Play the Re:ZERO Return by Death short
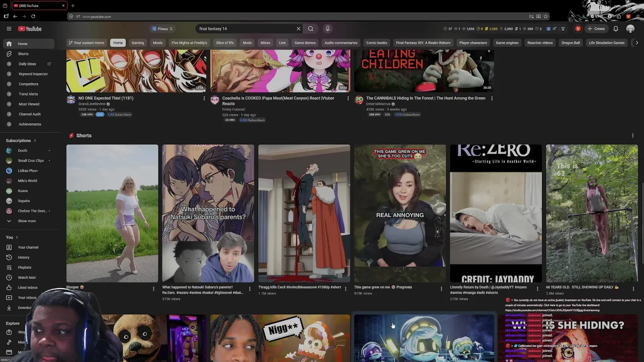 (496, 213)
